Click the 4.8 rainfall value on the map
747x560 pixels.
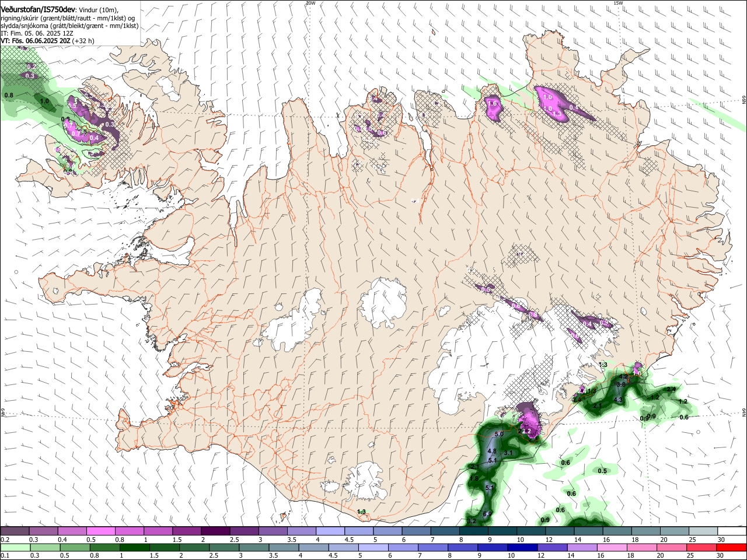[x=491, y=451]
